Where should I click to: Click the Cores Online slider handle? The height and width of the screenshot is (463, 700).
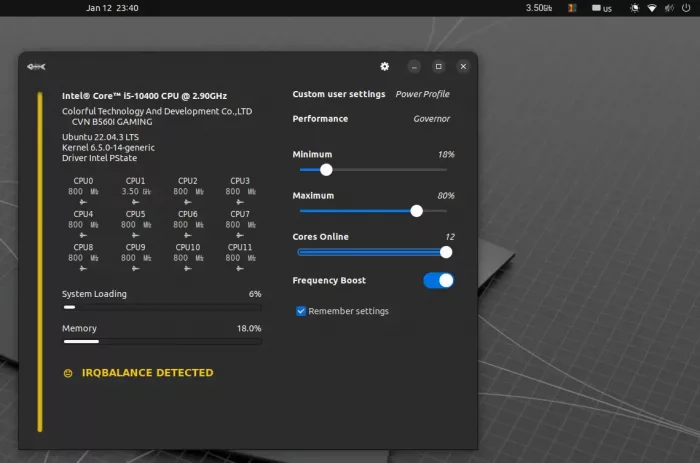446,252
